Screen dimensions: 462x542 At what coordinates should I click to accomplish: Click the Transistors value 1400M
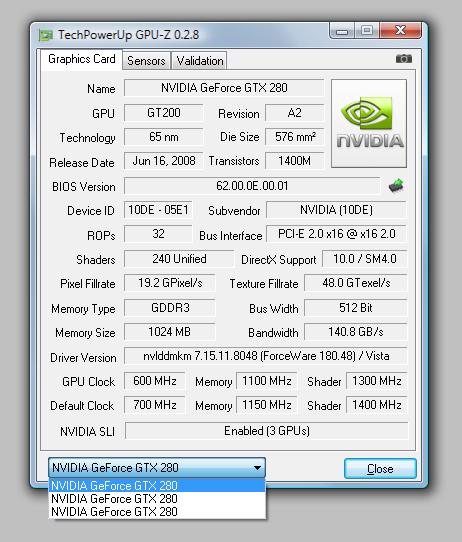294,161
